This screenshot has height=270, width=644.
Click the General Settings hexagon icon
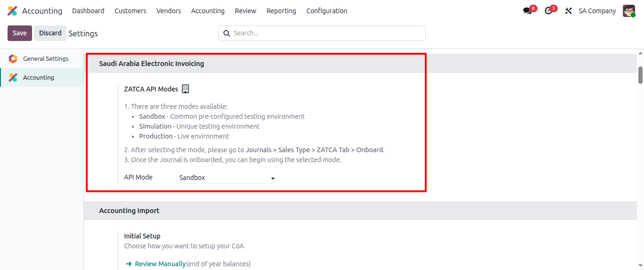[x=13, y=59]
